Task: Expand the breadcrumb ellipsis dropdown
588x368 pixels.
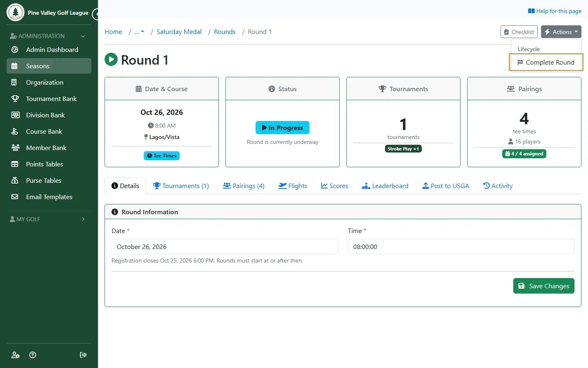Action: [x=139, y=32]
